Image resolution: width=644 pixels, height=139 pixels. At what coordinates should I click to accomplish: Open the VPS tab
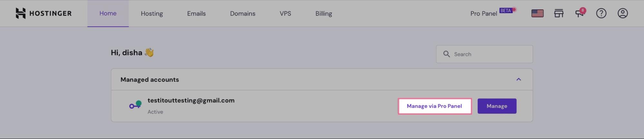coord(285,14)
